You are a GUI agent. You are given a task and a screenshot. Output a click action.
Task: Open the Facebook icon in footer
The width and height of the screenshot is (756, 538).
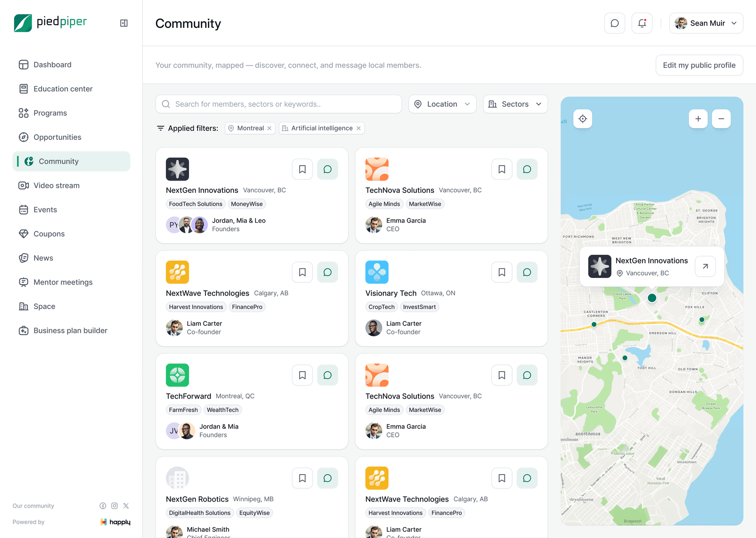103,506
